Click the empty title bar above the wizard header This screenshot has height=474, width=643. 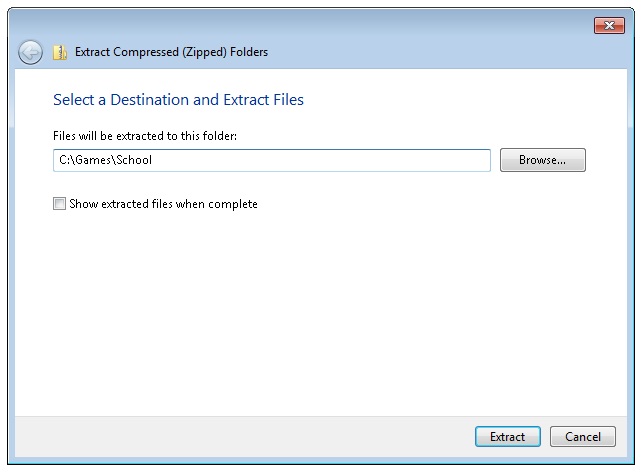point(300,24)
